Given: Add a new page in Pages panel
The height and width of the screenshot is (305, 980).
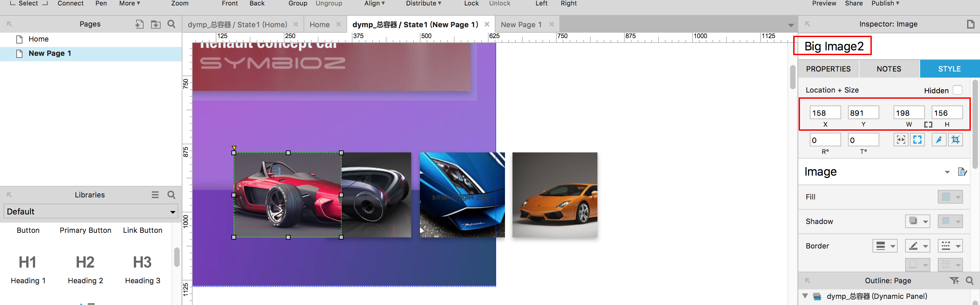Looking at the screenshot, I should point(139,25).
